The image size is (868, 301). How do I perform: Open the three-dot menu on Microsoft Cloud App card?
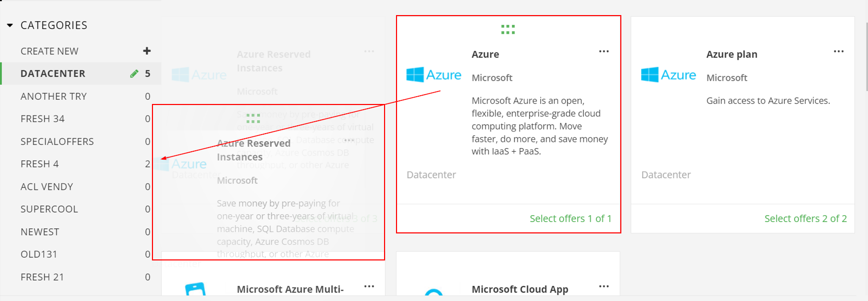pyautogui.click(x=604, y=286)
